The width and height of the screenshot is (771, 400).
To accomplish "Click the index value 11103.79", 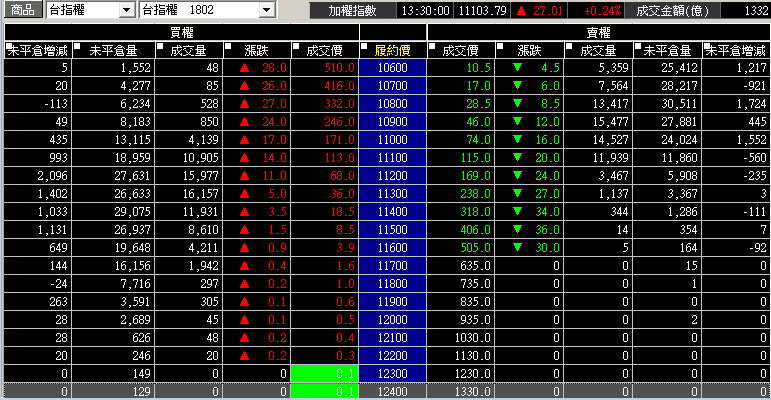I will [482, 11].
